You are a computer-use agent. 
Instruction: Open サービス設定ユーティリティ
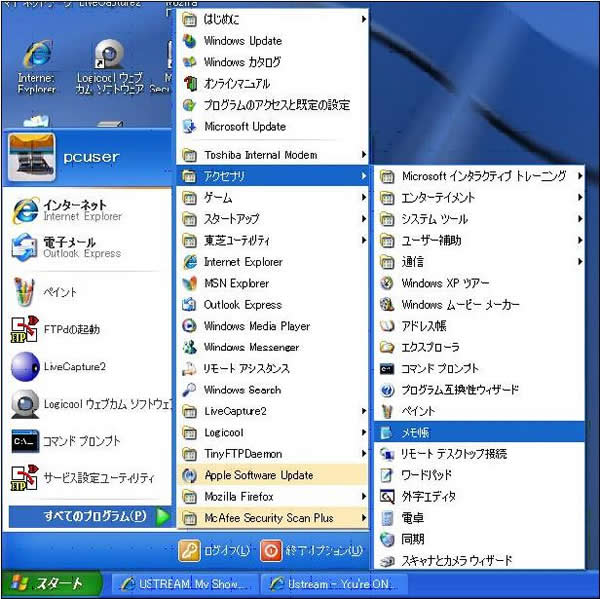[x=89, y=478]
